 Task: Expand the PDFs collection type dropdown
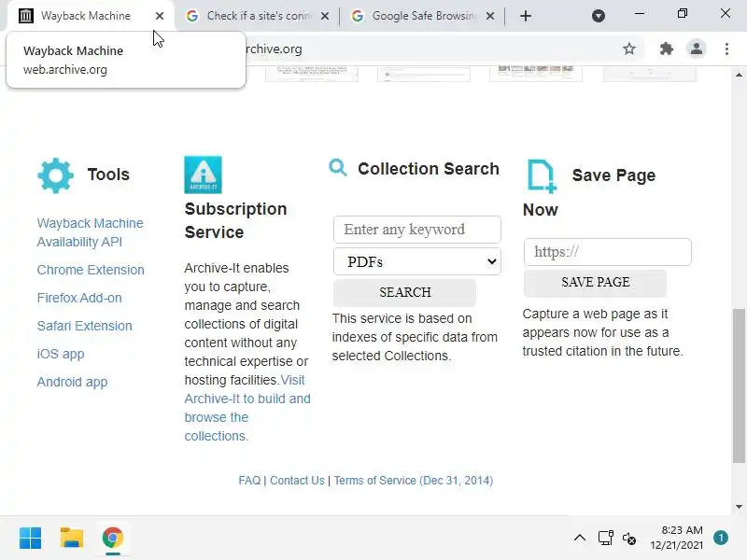point(416,261)
